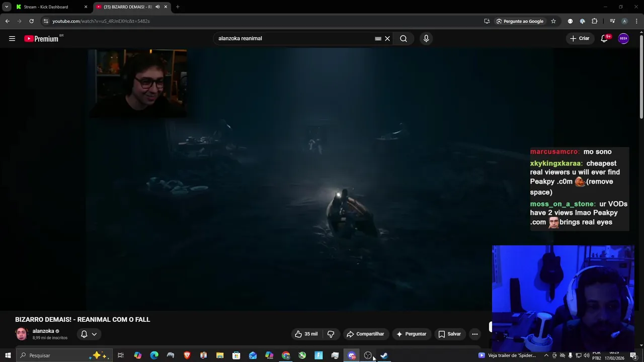Show hidden system tray icons chevron
The width and height of the screenshot is (644, 362).
click(x=546, y=355)
